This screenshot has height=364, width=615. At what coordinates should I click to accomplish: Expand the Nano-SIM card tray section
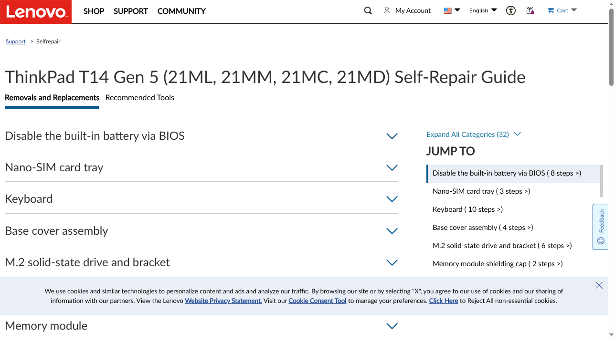201,167
